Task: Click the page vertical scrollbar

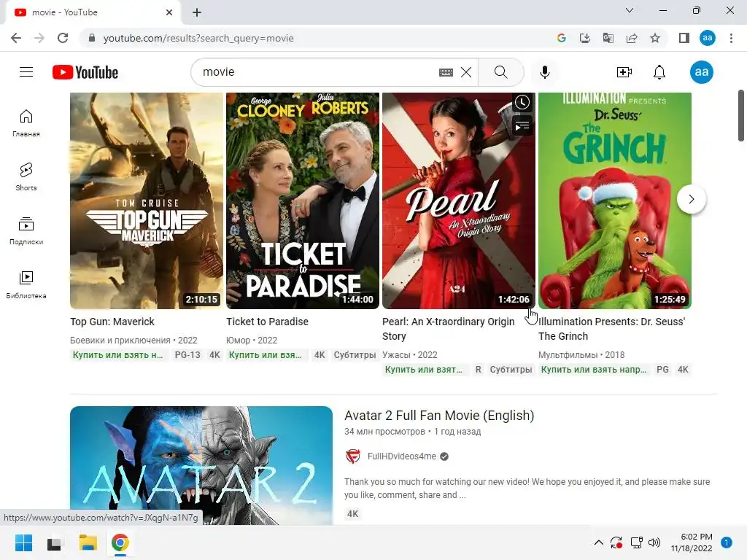Action: click(741, 116)
